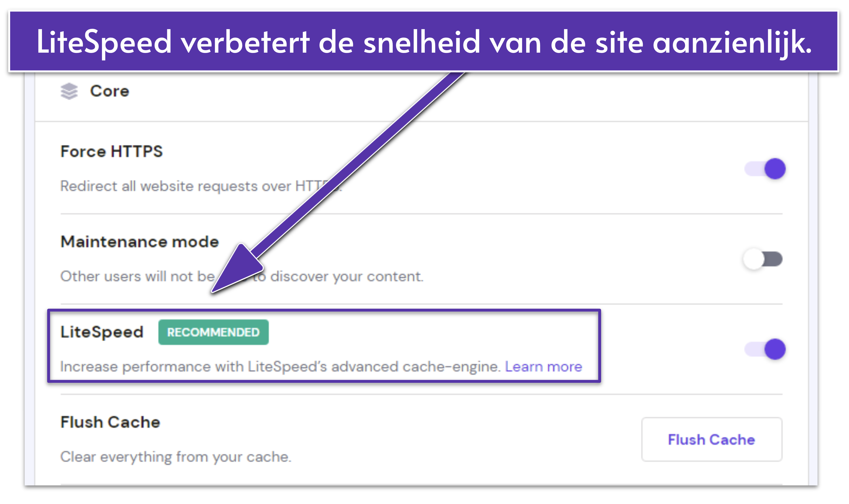Click the bold Flush Cache setting heading
Screen dimensions: 849x504
(110, 422)
